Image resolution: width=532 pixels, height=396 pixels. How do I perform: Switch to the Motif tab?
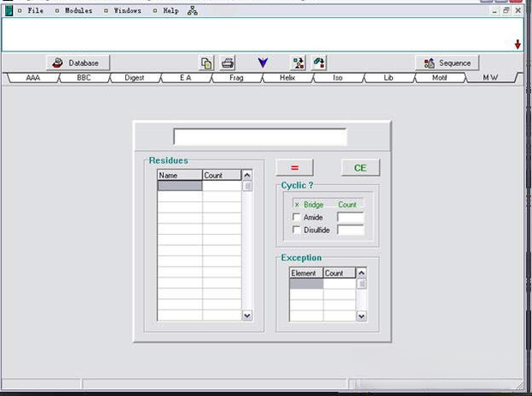tap(439, 78)
